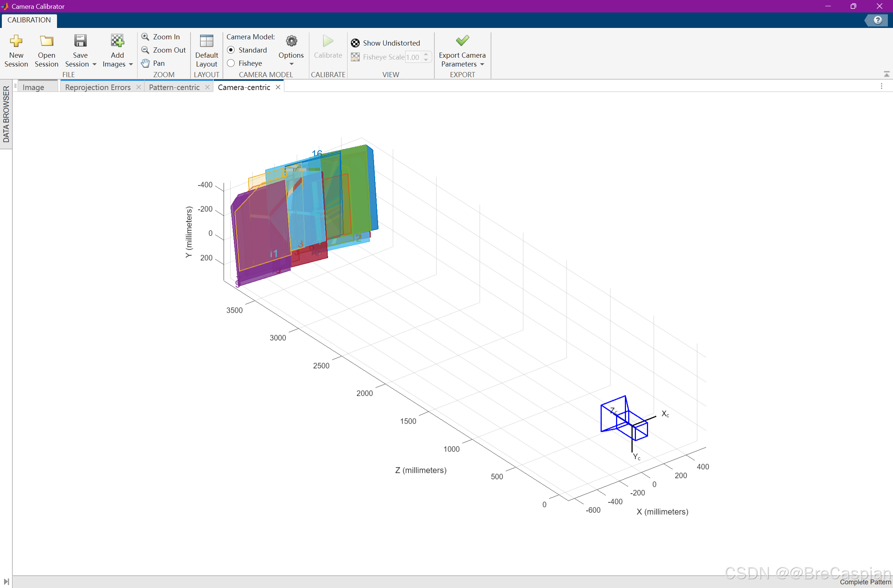Switch to the Reprojection Errors tab
The height and width of the screenshot is (588, 893).
(97, 87)
